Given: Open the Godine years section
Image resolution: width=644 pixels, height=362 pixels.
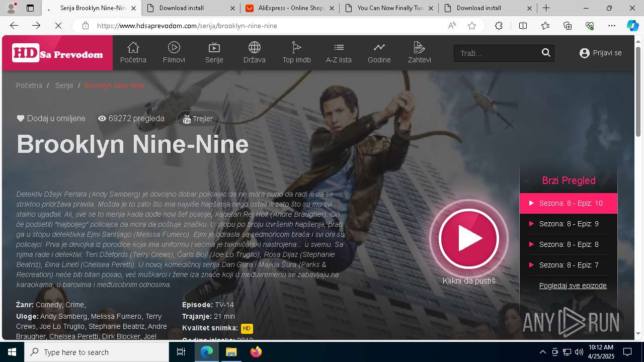Looking at the screenshot, I should tap(379, 53).
